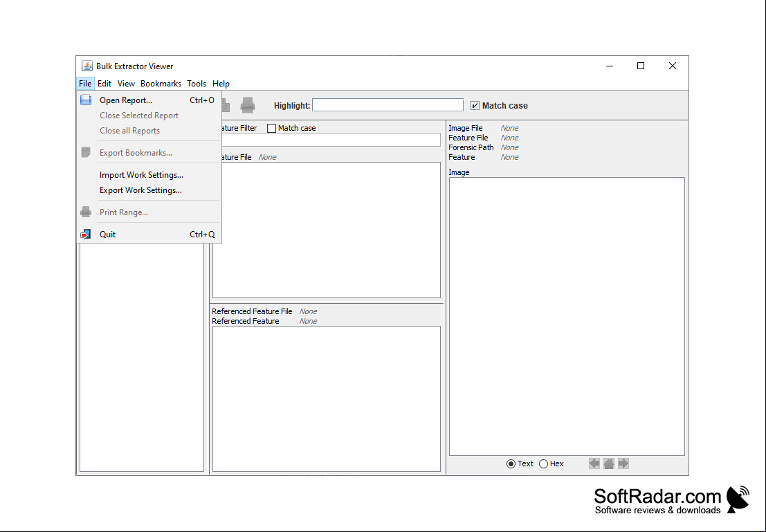This screenshot has width=766, height=532.
Task: Select the Hex view radio button
Action: (543, 464)
